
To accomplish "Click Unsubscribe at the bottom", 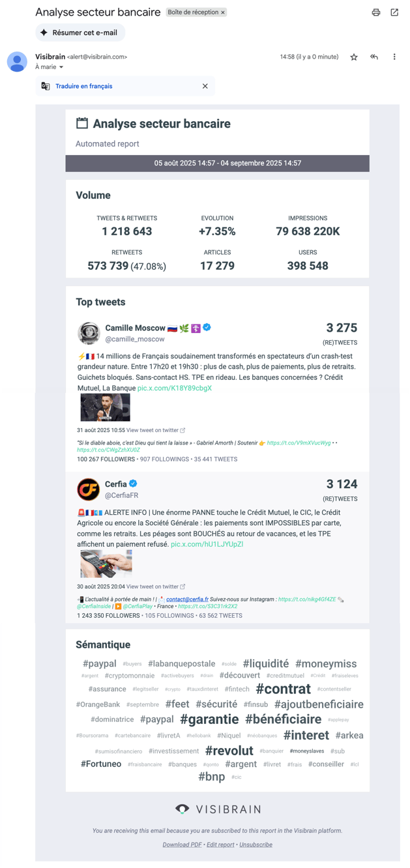I will click(x=256, y=845).
